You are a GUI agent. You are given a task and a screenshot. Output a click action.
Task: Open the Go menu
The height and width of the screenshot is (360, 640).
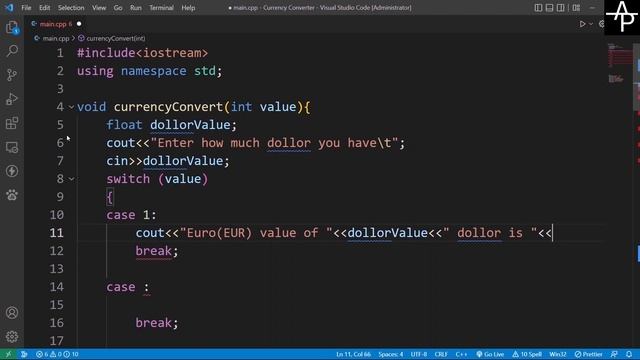pos(118,8)
